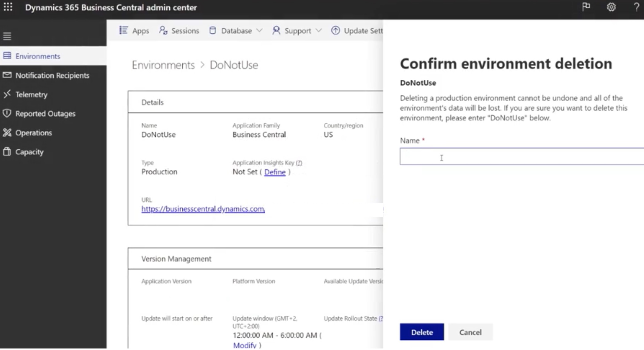Viewport: 644px width, 350px height.
Task: Click the Define insights key link
Action: (x=275, y=172)
